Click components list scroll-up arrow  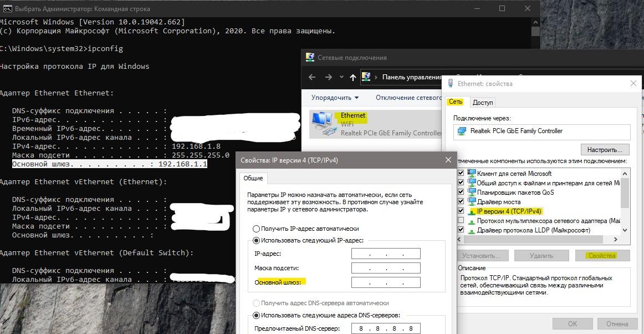(625, 173)
